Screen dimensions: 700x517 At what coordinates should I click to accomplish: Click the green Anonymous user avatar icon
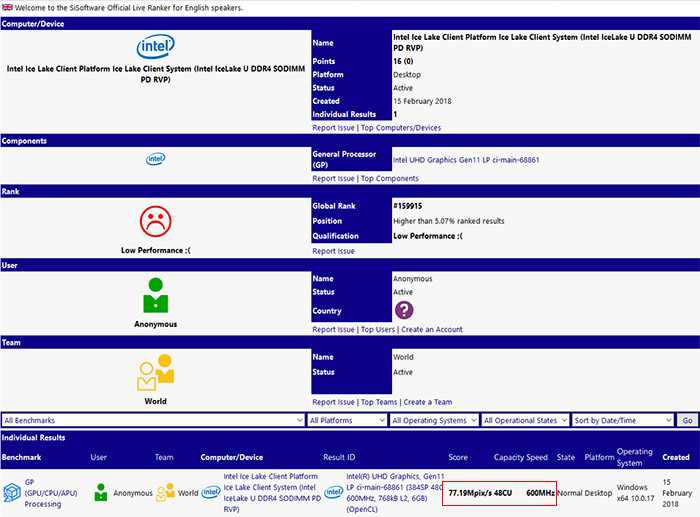[x=155, y=296]
